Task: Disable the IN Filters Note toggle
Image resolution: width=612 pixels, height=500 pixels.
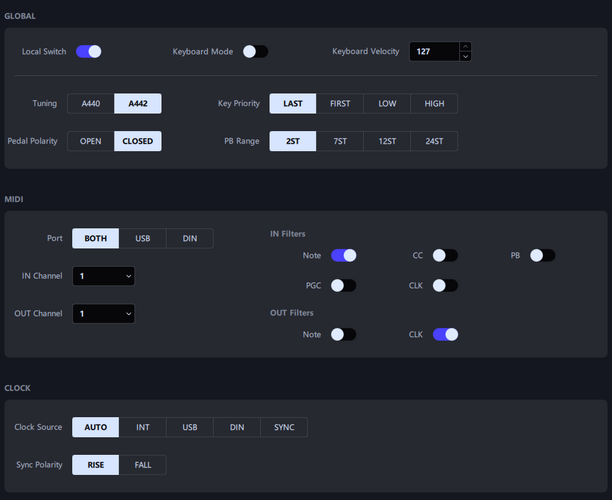Action: click(x=343, y=256)
